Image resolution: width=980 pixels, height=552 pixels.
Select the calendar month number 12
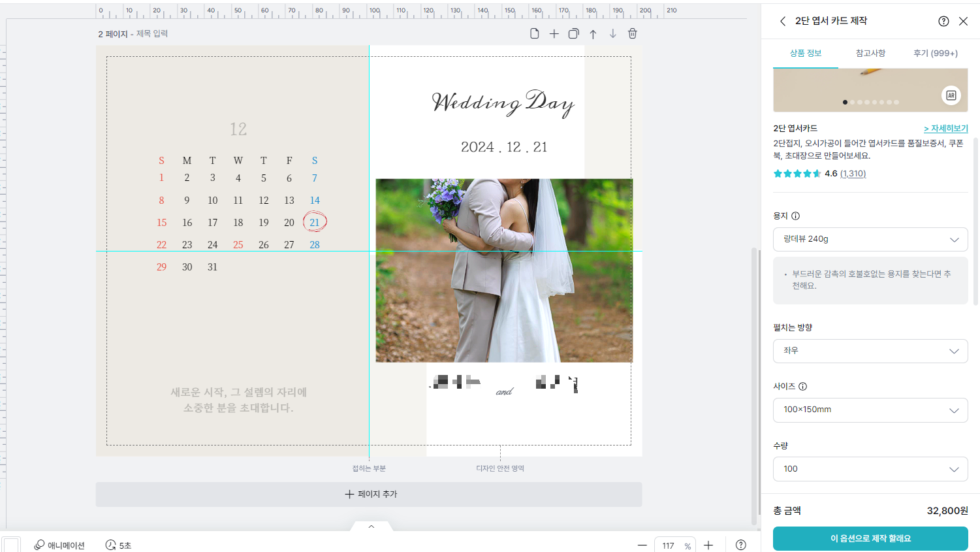[x=238, y=129]
